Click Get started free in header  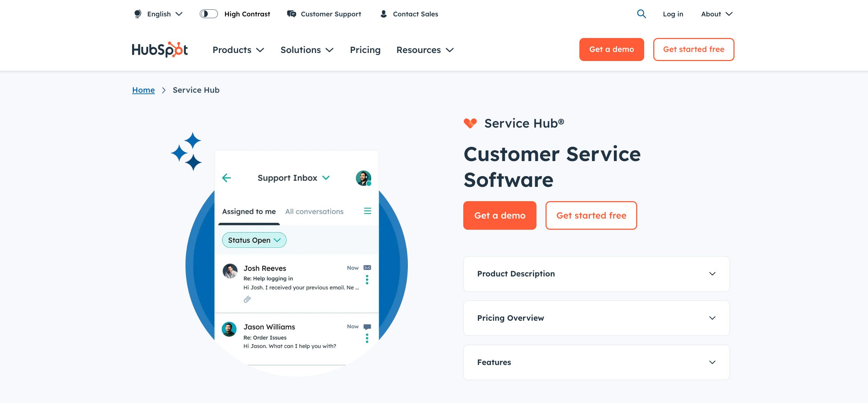[694, 50]
